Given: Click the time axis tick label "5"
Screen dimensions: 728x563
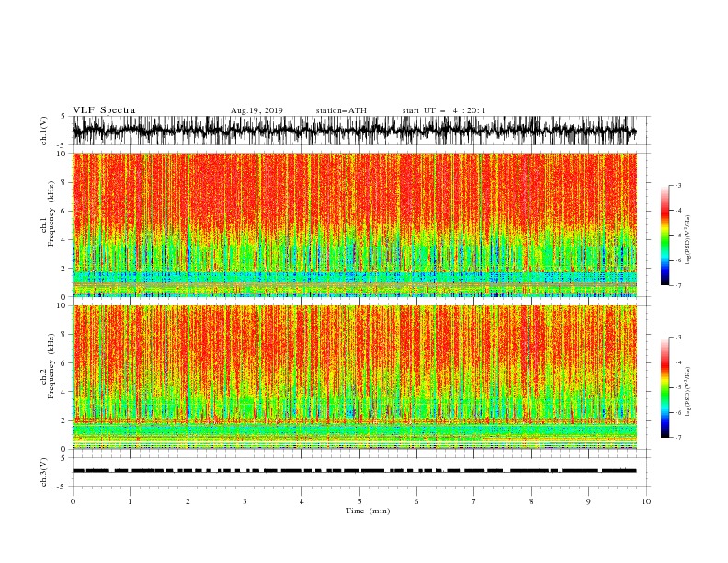Looking at the screenshot, I should 359,501.
